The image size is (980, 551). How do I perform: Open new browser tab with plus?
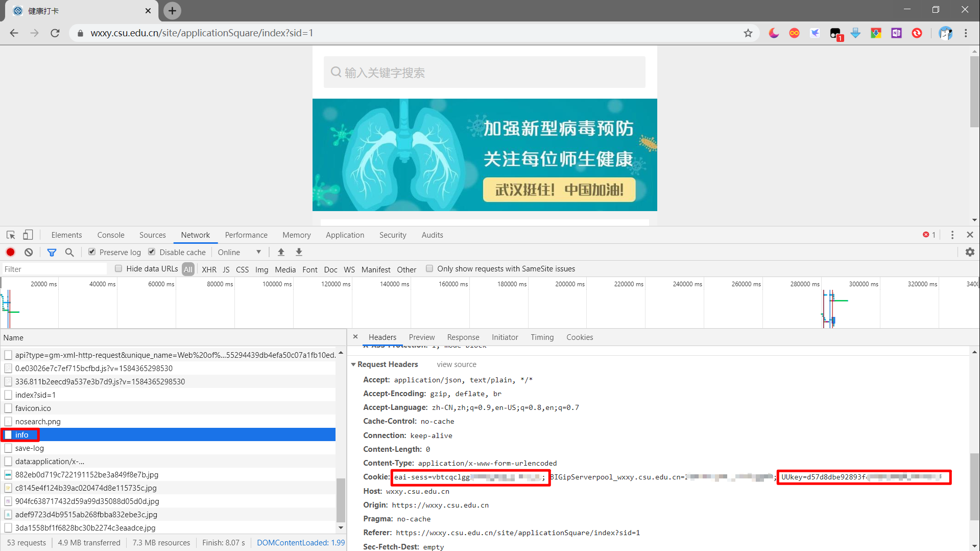[172, 10]
